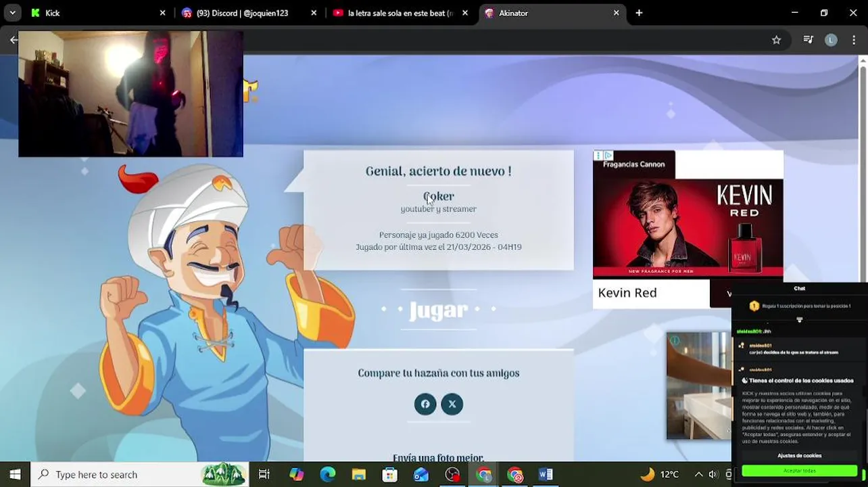The height and width of the screenshot is (487, 868).
Task: Open a new browser tab
Action: [639, 13]
